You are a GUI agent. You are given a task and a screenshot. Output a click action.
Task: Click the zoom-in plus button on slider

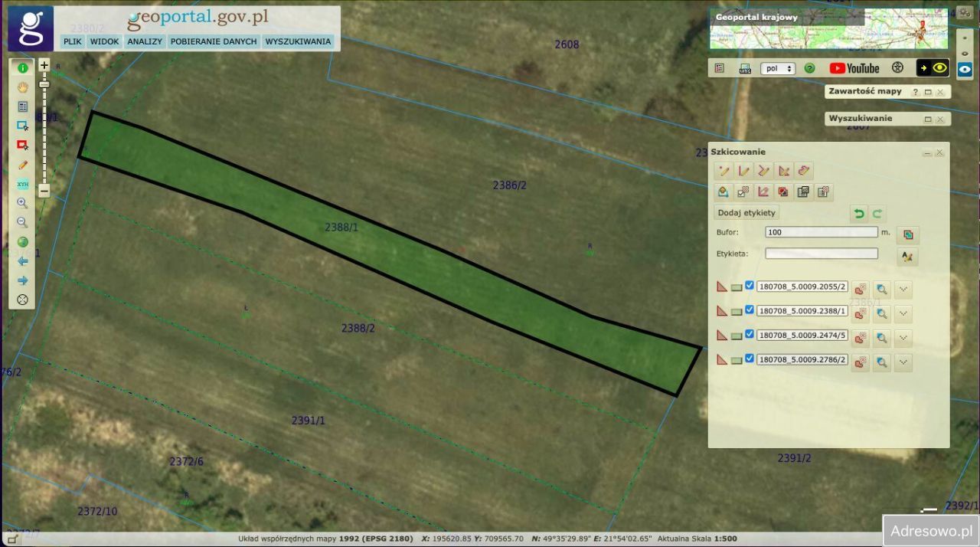(44, 66)
